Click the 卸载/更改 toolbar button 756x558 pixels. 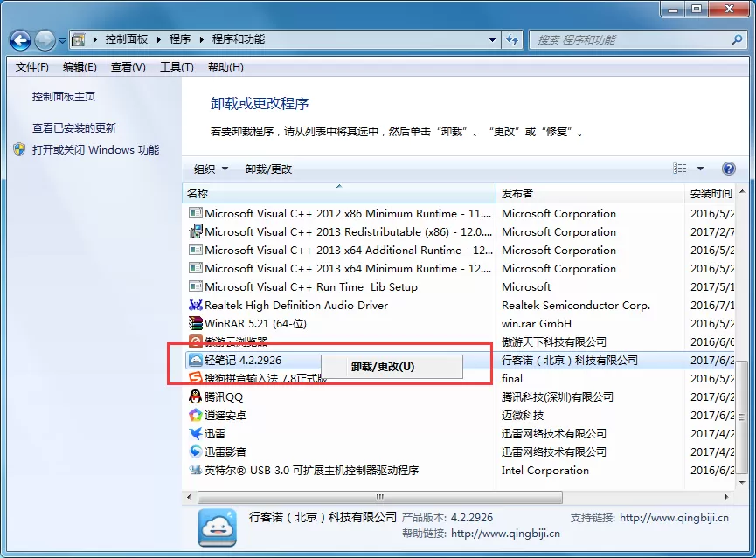coord(268,169)
